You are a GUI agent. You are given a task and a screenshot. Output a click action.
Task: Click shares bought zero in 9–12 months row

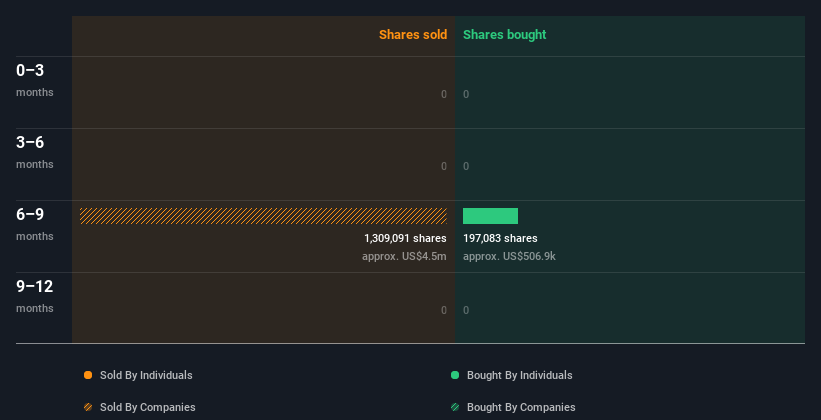(466, 311)
